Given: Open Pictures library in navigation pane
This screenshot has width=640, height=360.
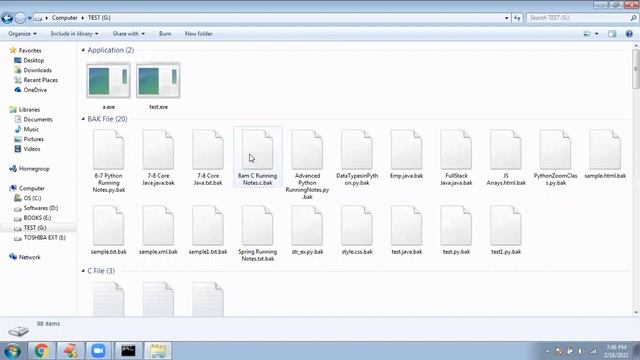Looking at the screenshot, I should pos(29,139).
